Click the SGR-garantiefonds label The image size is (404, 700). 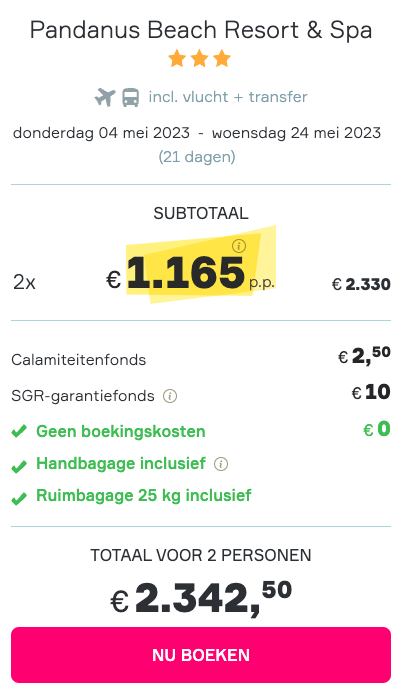[83, 396]
